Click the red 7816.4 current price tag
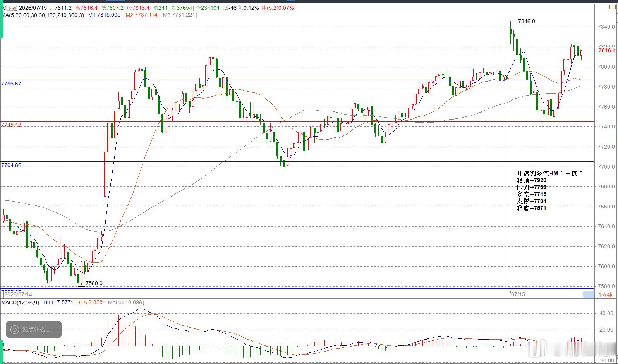618x364 pixels. 607,50
